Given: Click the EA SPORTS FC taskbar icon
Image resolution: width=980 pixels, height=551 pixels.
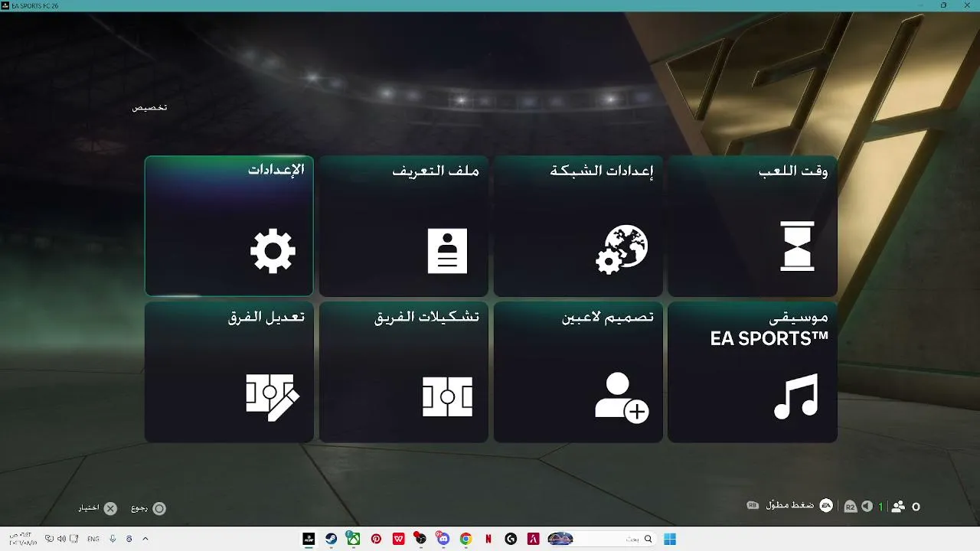Looking at the screenshot, I should tap(309, 539).
